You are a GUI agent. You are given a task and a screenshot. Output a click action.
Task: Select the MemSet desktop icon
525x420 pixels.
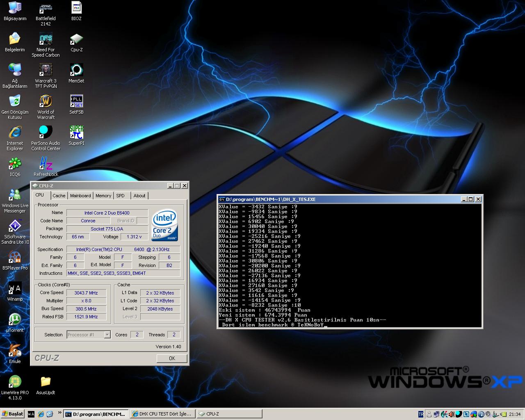[x=76, y=73]
